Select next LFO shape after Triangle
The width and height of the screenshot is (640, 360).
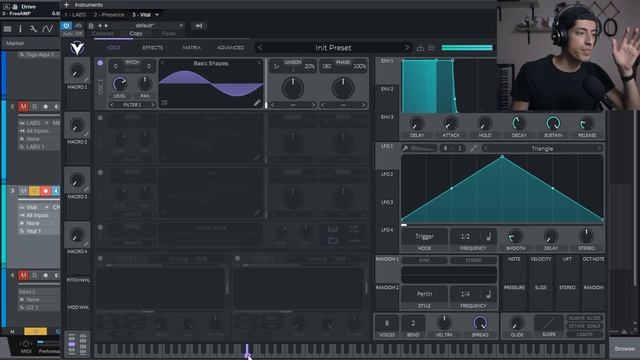click(x=599, y=148)
